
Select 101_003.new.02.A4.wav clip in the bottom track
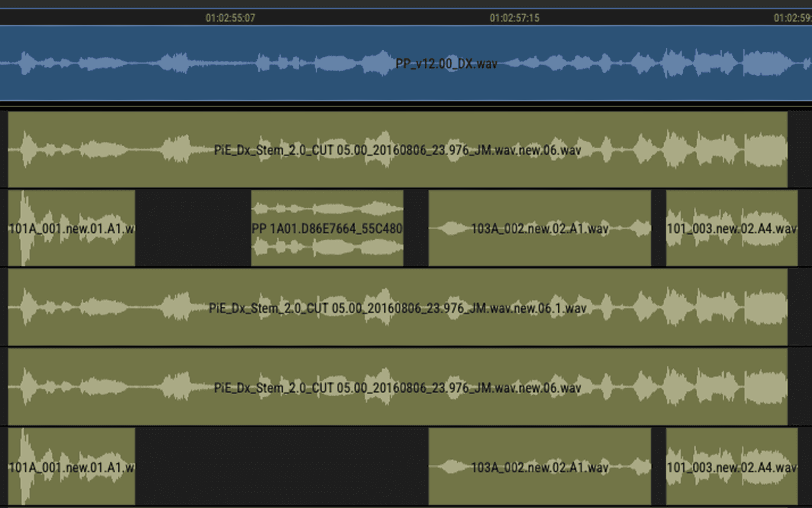click(x=731, y=467)
